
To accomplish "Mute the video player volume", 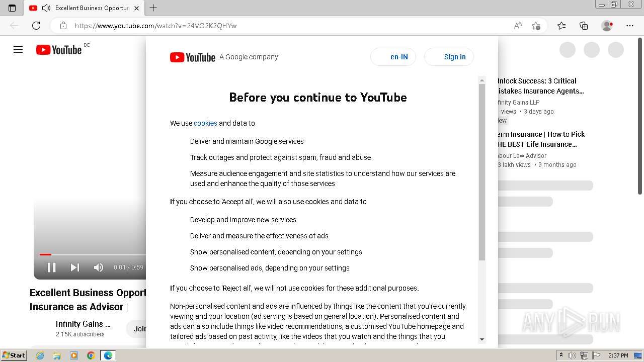I will coord(99,267).
